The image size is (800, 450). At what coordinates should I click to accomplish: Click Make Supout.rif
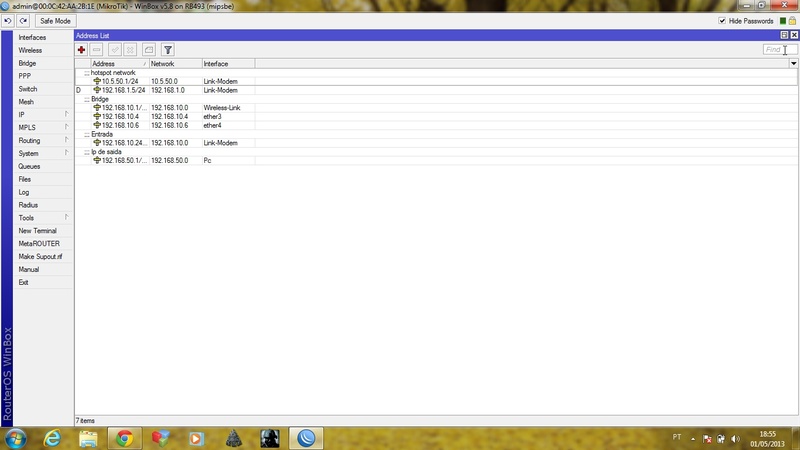(x=40, y=257)
